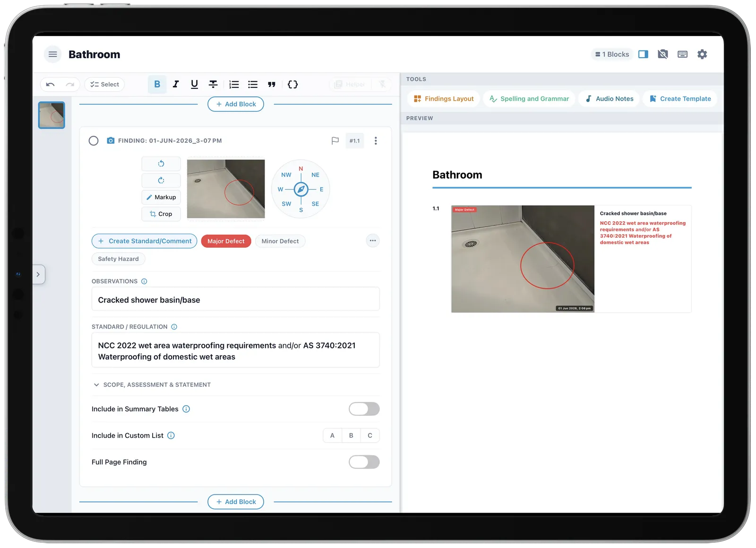Click the redo arrow
Screen dimensions: 756x548
click(x=70, y=85)
